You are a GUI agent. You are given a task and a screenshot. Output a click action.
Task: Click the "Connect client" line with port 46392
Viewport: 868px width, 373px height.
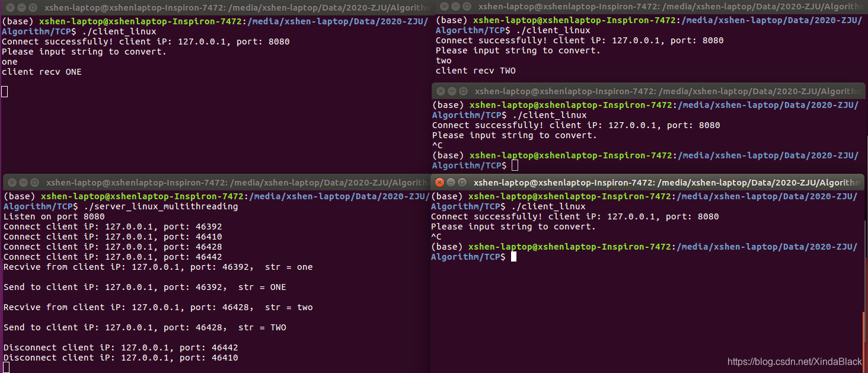click(x=113, y=227)
